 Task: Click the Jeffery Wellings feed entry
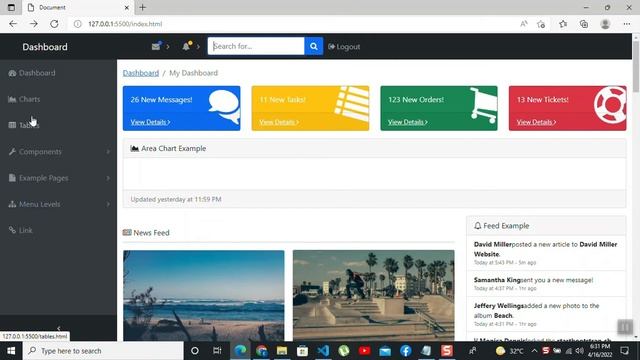pos(546,314)
